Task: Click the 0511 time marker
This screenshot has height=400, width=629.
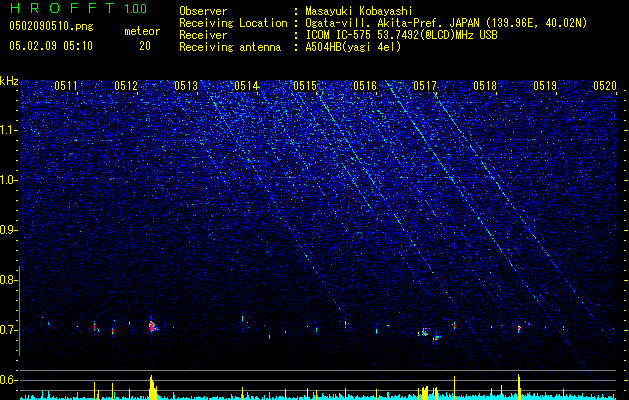Action: (66, 86)
